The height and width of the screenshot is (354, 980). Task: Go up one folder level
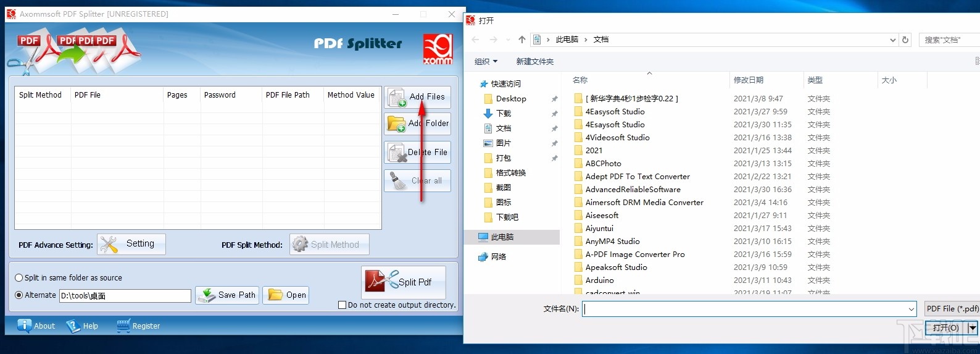(x=522, y=40)
